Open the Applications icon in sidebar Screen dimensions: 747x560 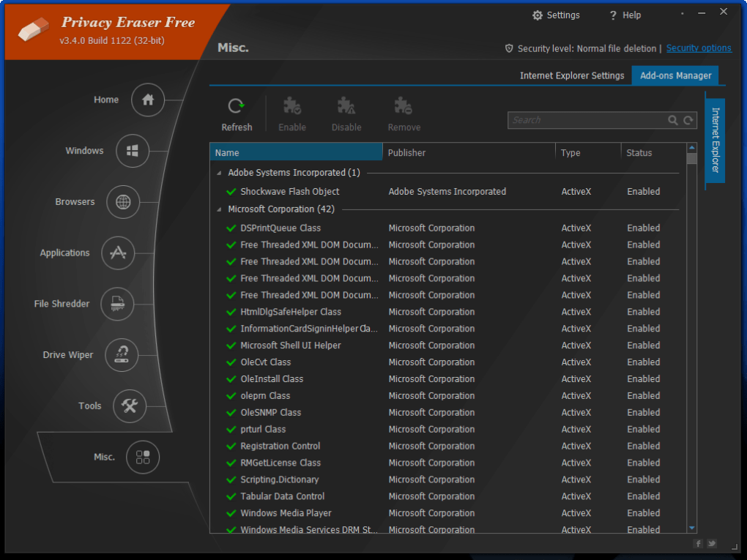coord(118,253)
